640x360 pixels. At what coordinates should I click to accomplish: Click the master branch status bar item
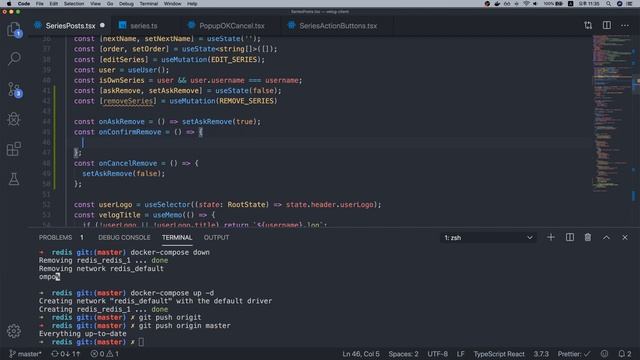25,354
